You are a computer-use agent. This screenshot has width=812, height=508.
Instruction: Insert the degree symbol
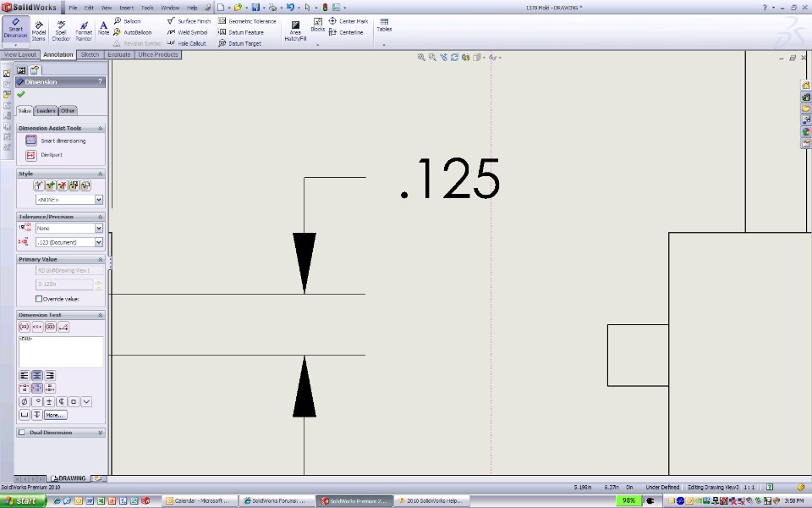36,401
